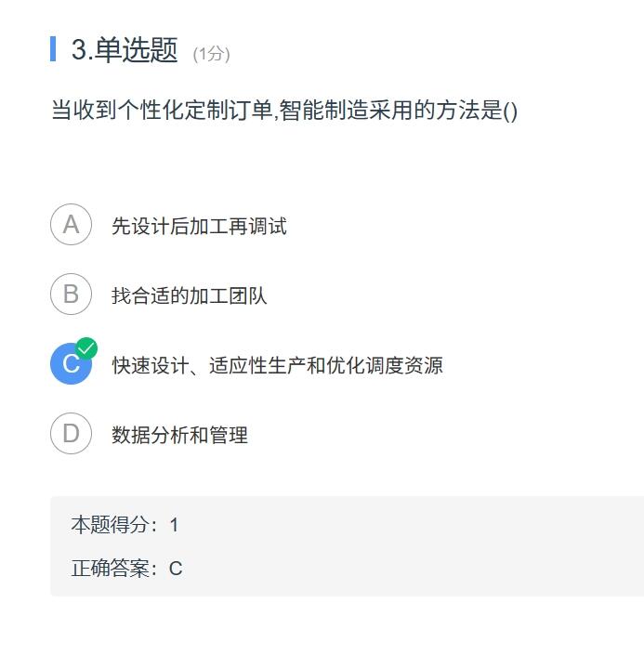This screenshot has width=644, height=655.
Task: Choose answer text 数据分析和管理
Action: (180, 435)
